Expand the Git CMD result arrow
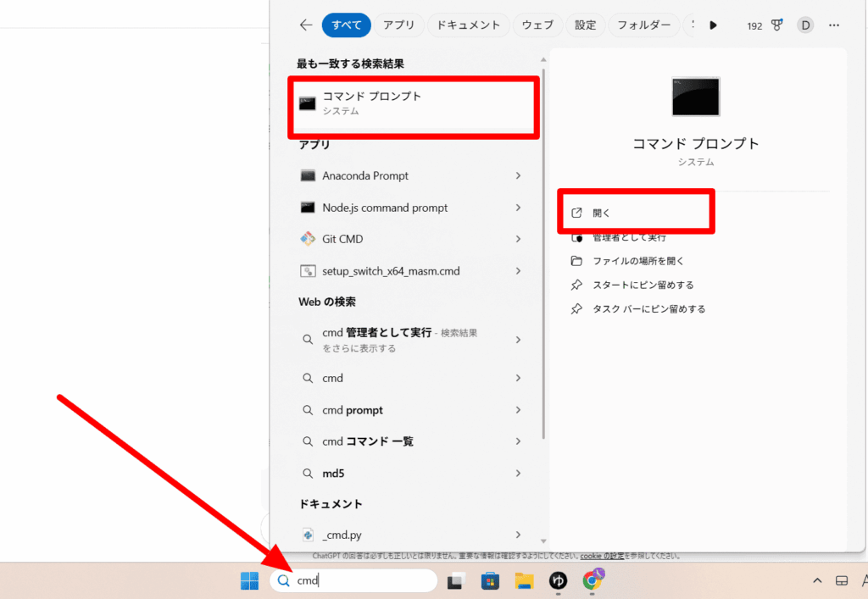Screen dimensions: 868x599 pyautogui.click(x=518, y=239)
